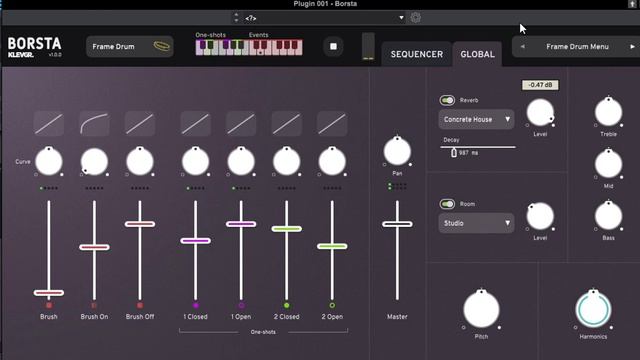Open the Studio room dropdown
Viewport: 640px width, 360px height.
click(476, 223)
